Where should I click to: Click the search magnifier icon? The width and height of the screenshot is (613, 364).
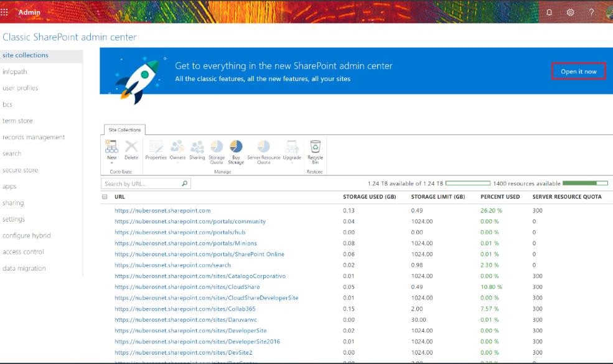[185, 184]
